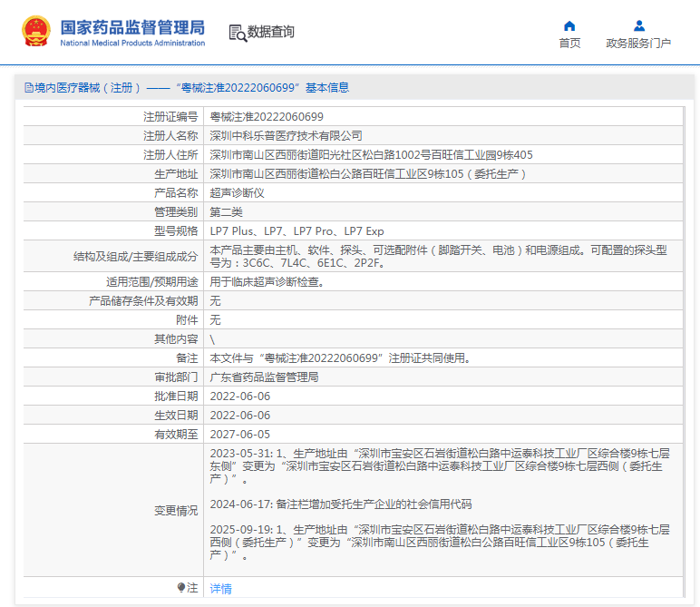Open the 首页 home link
The width and height of the screenshot is (700, 607).
point(569,44)
